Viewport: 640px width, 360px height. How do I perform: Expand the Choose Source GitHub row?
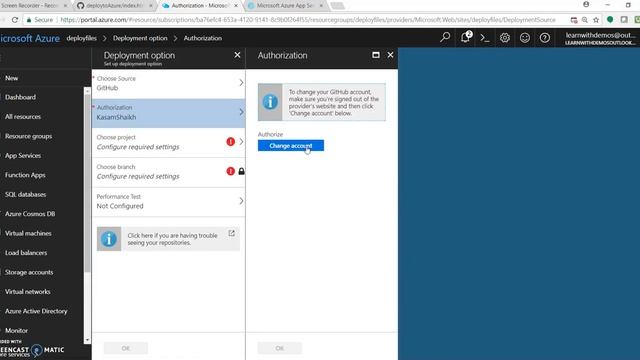(x=169, y=83)
